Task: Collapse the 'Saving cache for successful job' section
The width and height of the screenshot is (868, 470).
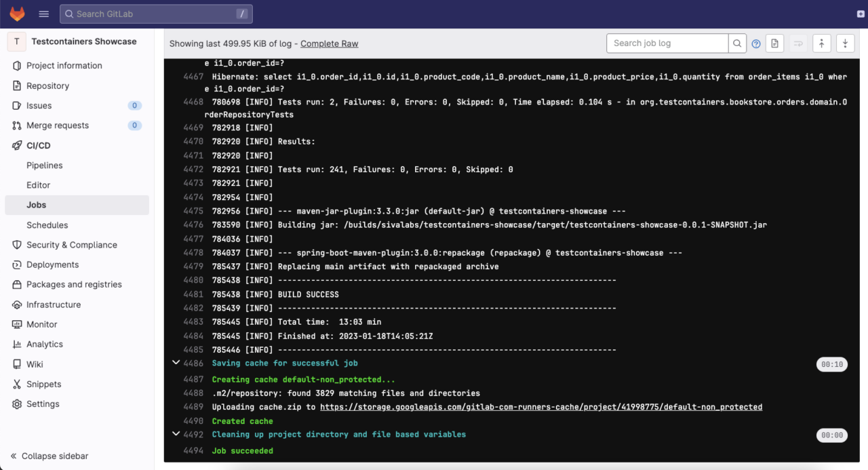Action: 176,362
